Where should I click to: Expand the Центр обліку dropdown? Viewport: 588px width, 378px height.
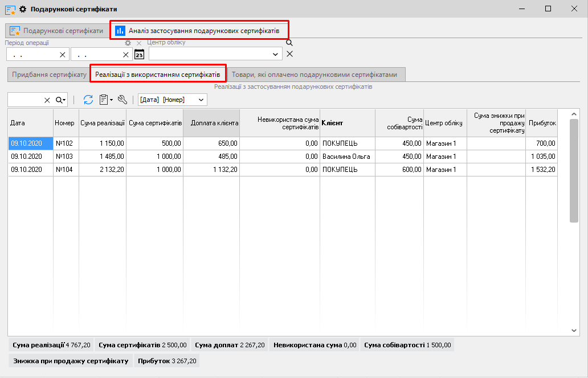(x=276, y=54)
